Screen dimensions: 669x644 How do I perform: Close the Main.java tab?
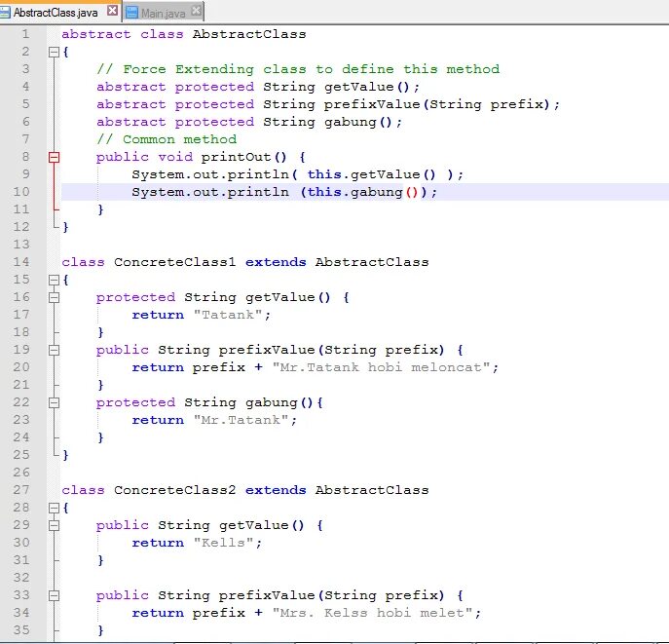pos(197,11)
